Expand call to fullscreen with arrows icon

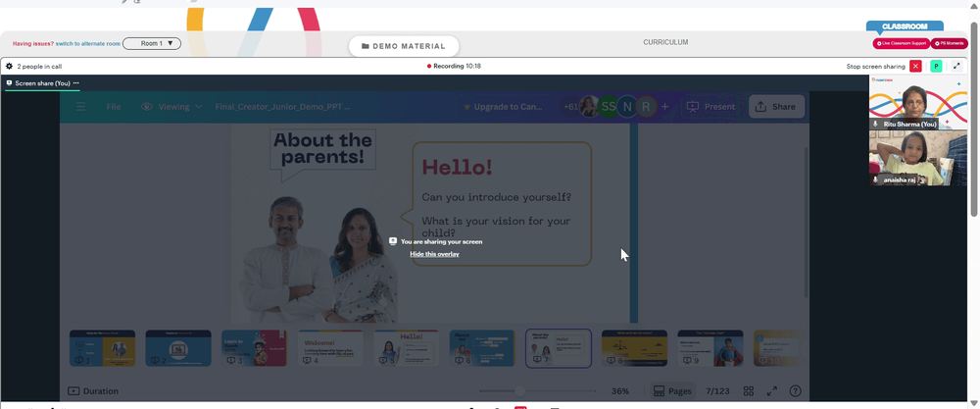click(956, 67)
